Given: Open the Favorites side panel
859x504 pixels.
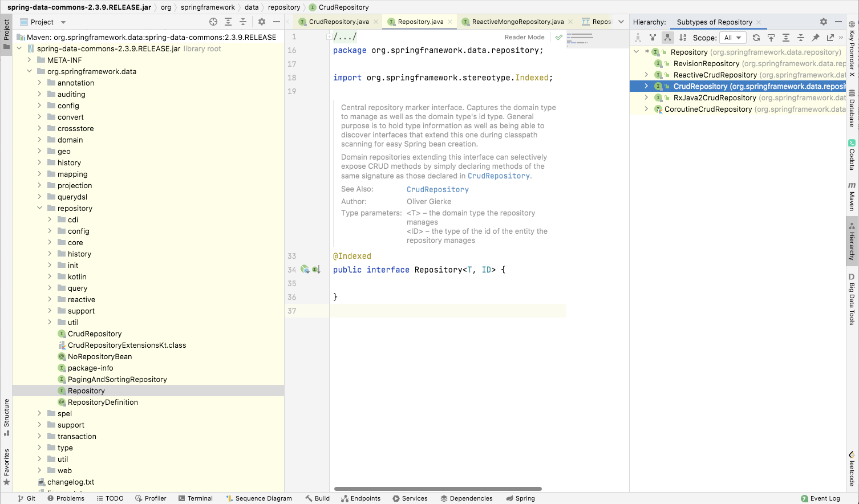Looking at the screenshot, I should [x=6, y=467].
